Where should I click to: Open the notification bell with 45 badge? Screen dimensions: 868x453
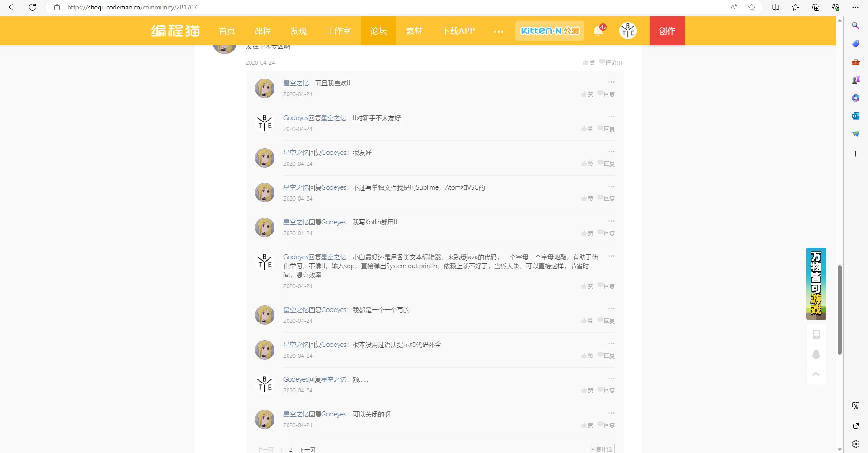coord(599,30)
